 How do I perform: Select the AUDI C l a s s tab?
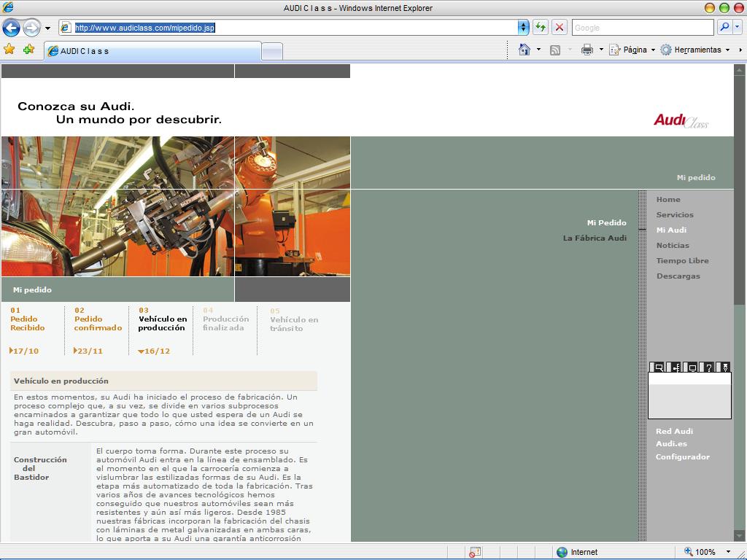click(x=152, y=51)
